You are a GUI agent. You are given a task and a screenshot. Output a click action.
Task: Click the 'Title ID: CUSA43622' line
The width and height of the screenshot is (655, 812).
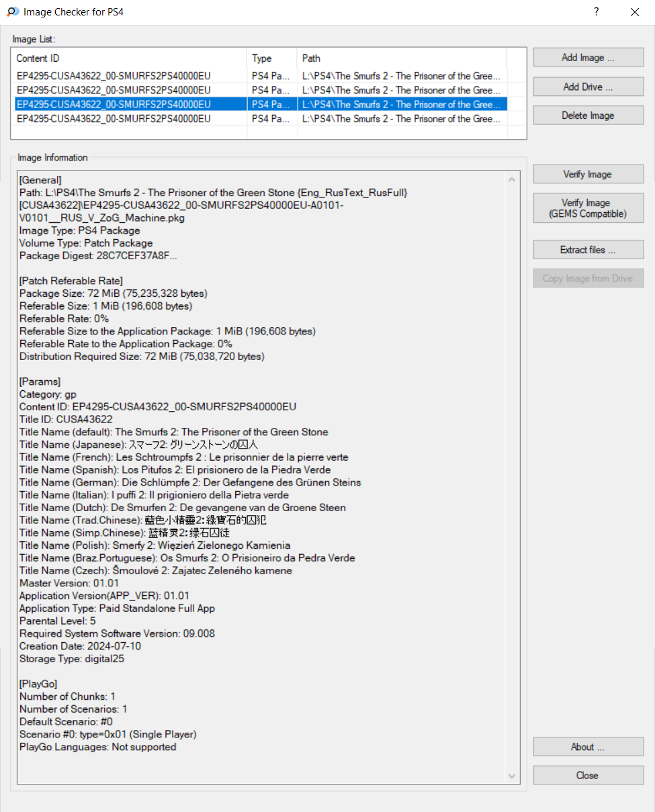point(66,420)
